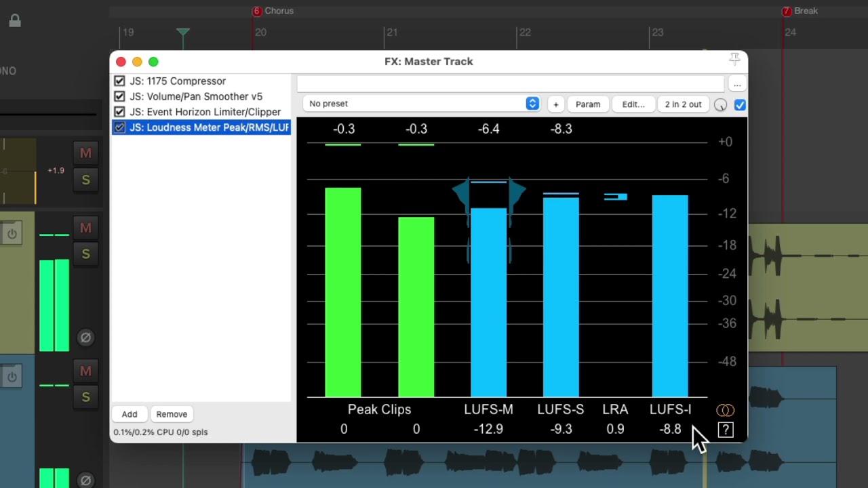This screenshot has width=868, height=488.
Task: Click the LUFS-M value -12.9
Action: [488, 429]
